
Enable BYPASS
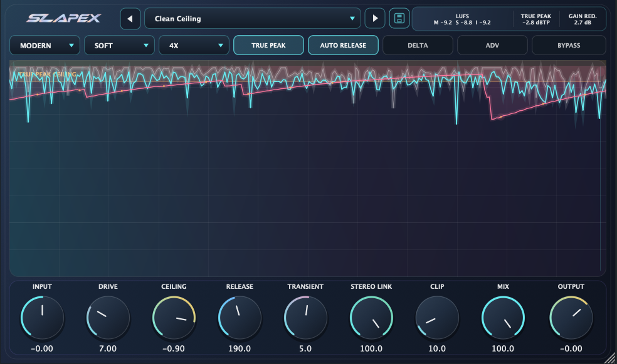tap(569, 46)
